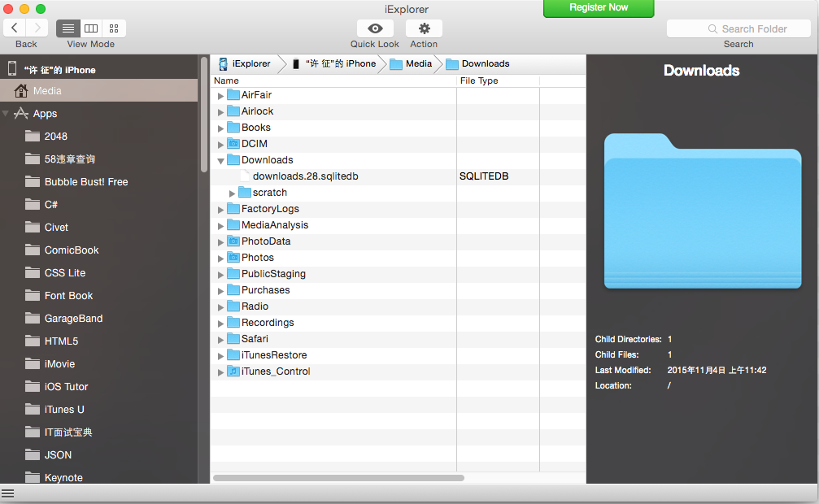Select the Photos folder row
This screenshot has width=819, height=504.
click(x=398, y=258)
